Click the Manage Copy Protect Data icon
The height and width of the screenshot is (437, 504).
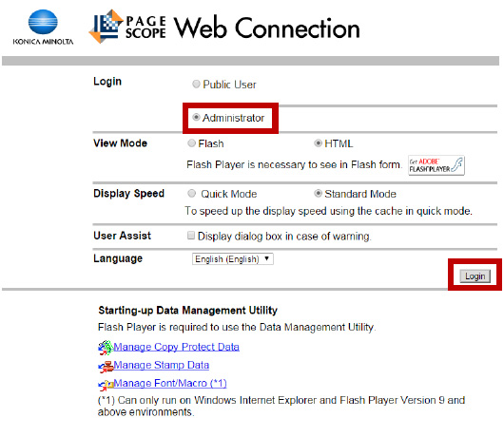[106, 348]
